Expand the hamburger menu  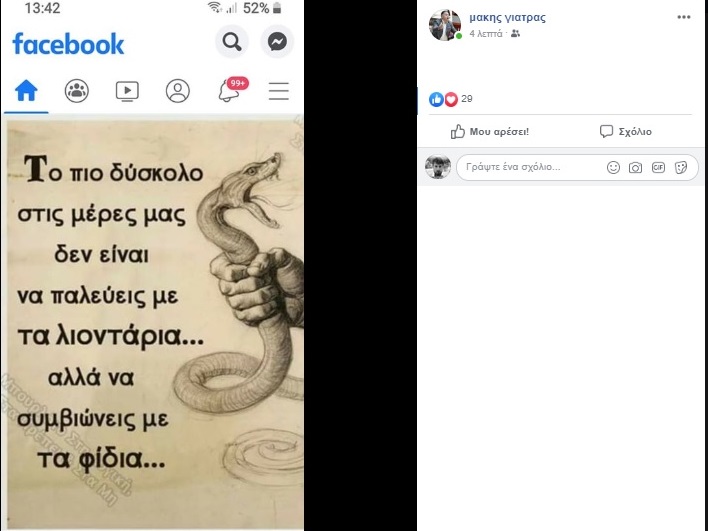[x=279, y=91]
